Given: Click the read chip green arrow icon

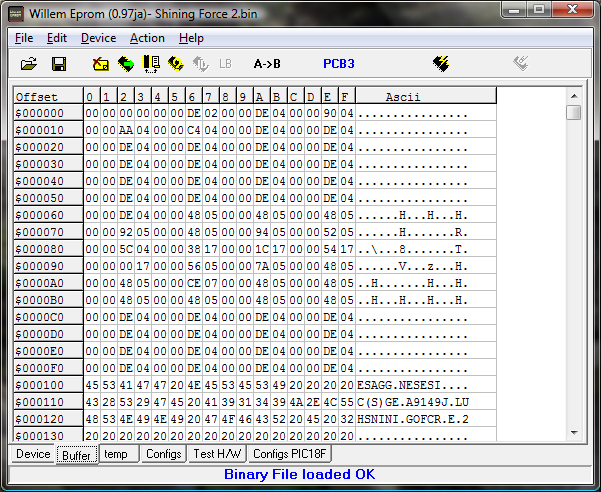Looking at the screenshot, I should [x=126, y=64].
